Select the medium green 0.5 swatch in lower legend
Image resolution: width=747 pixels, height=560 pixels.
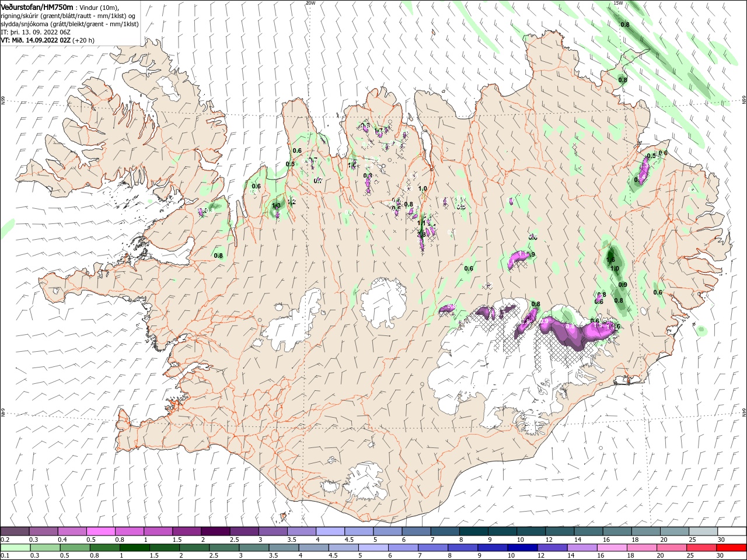(x=75, y=548)
